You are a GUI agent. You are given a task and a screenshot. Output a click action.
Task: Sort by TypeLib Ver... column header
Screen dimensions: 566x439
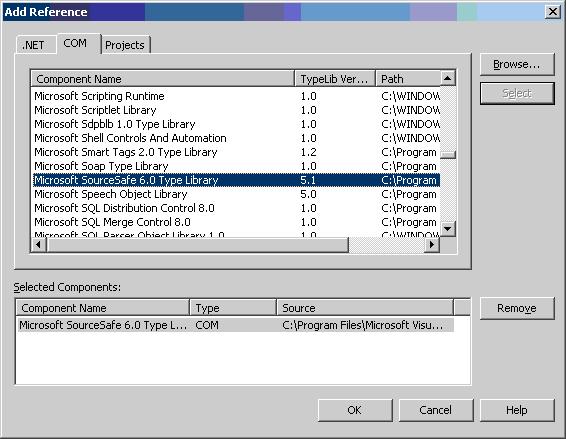pyautogui.click(x=335, y=79)
